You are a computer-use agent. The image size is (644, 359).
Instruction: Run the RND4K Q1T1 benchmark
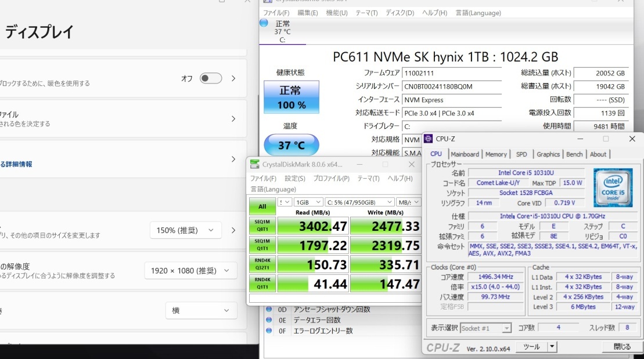pos(262,284)
